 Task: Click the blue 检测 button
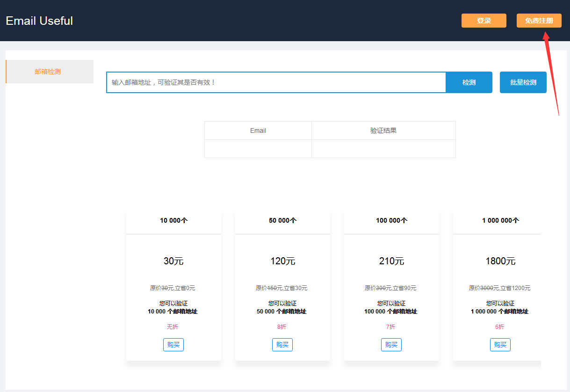pos(469,82)
